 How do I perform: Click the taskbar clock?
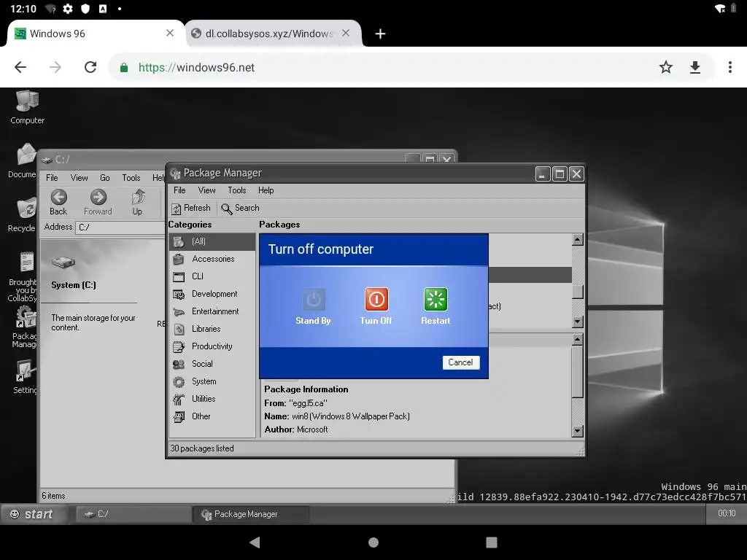point(727,513)
